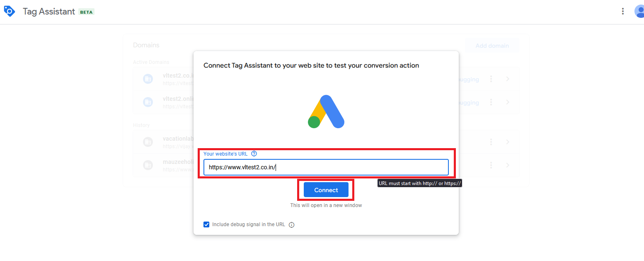Focus the Your website's URL input field
This screenshot has height=261, width=644.
click(326, 167)
